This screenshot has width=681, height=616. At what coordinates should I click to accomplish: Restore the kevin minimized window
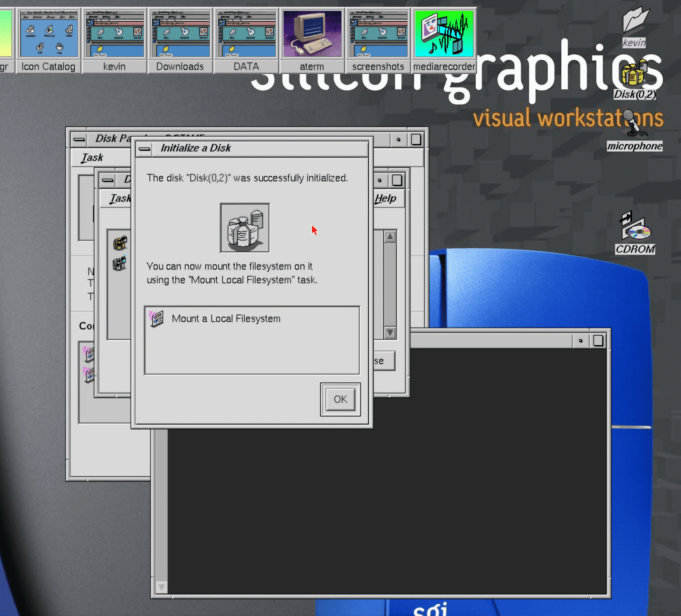click(114, 40)
